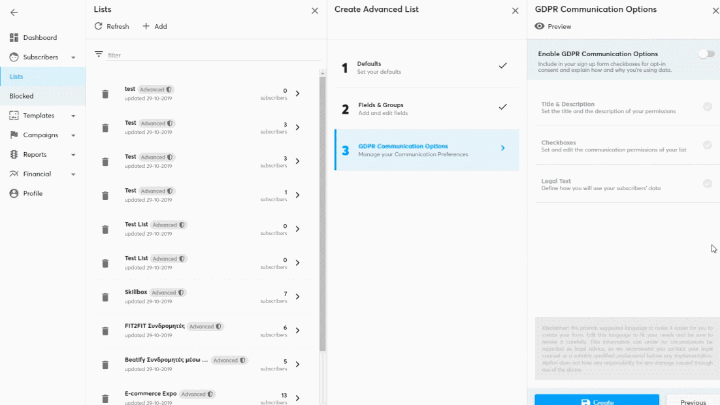Screen dimensions: 720x405
Task: Click the Refresh lists icon
Action: (x=99, y=27)
